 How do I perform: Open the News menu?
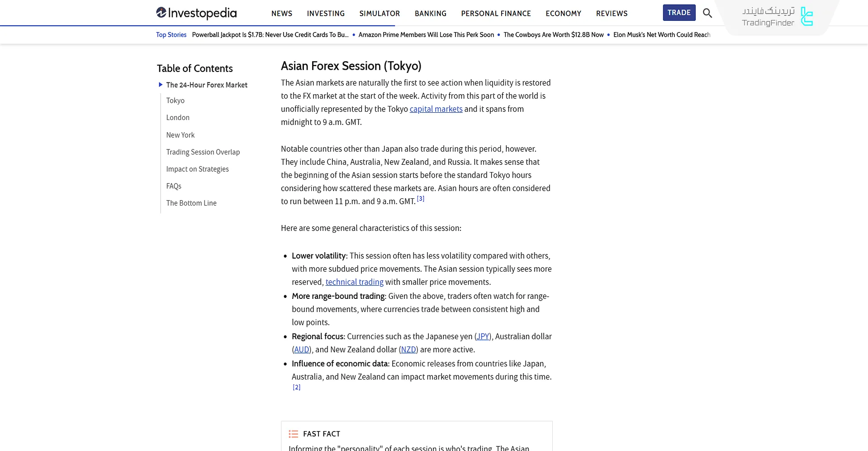point(282,14)
